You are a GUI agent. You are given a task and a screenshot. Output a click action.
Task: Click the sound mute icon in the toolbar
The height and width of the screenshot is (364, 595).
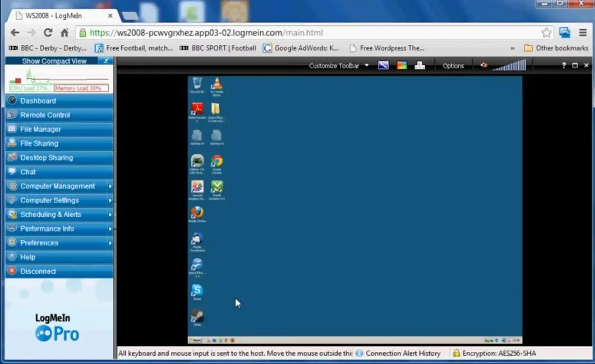484,65
